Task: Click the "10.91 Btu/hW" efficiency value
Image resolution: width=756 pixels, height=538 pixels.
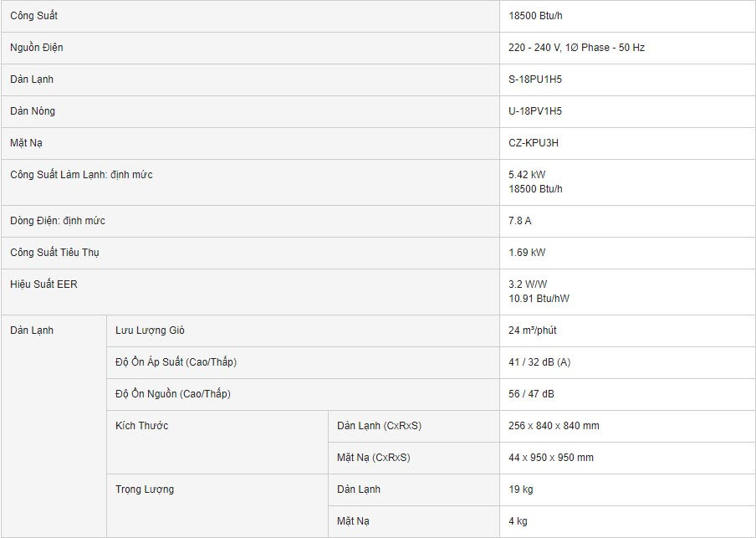Action: click(539, 299)
